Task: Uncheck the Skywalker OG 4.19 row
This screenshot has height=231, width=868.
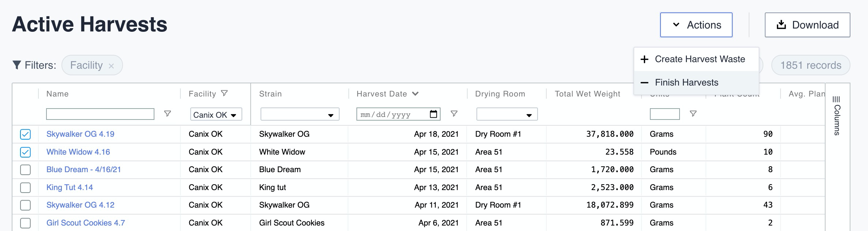Action: (25, 134)
